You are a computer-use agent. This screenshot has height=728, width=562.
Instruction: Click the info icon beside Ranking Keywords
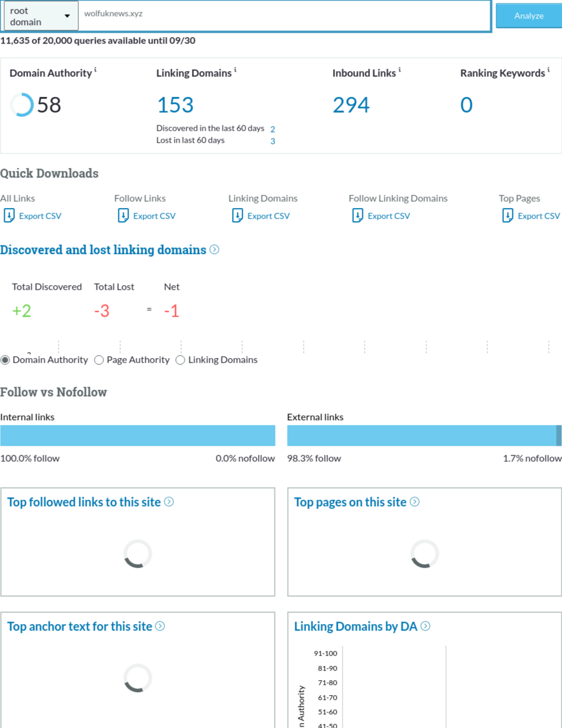click(x=548, y=71)
